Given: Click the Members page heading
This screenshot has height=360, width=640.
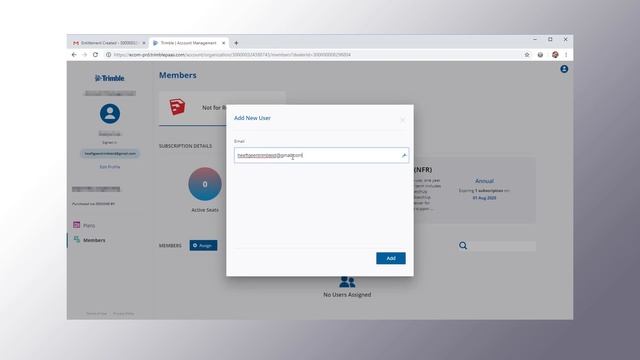Looking at the screenshot, I should coord(178,75).
